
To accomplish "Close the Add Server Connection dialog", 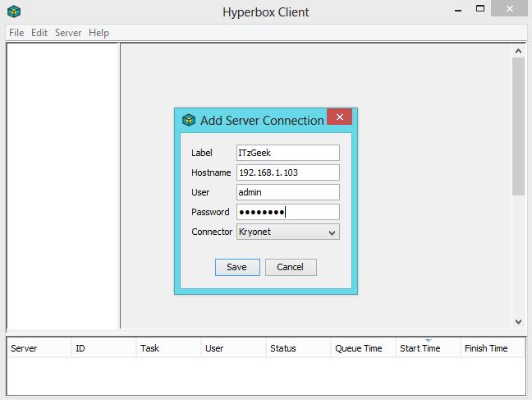I will point(339,117).
